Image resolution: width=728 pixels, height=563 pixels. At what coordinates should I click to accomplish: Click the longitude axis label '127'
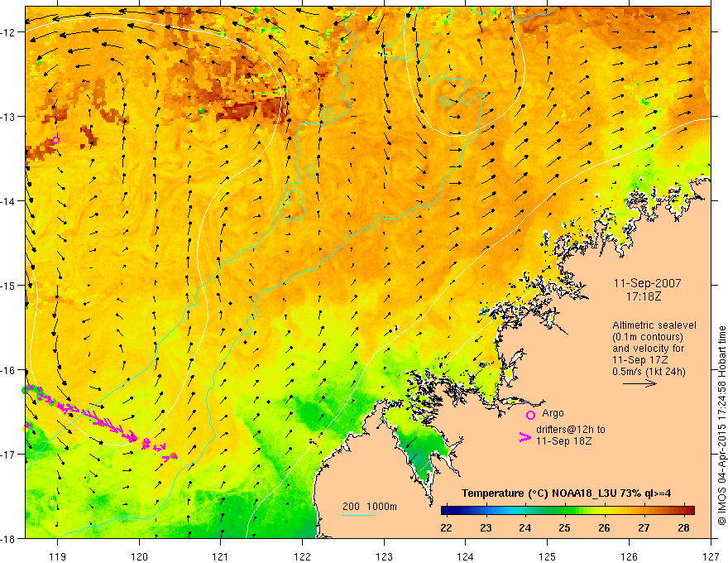click(711, 556)
